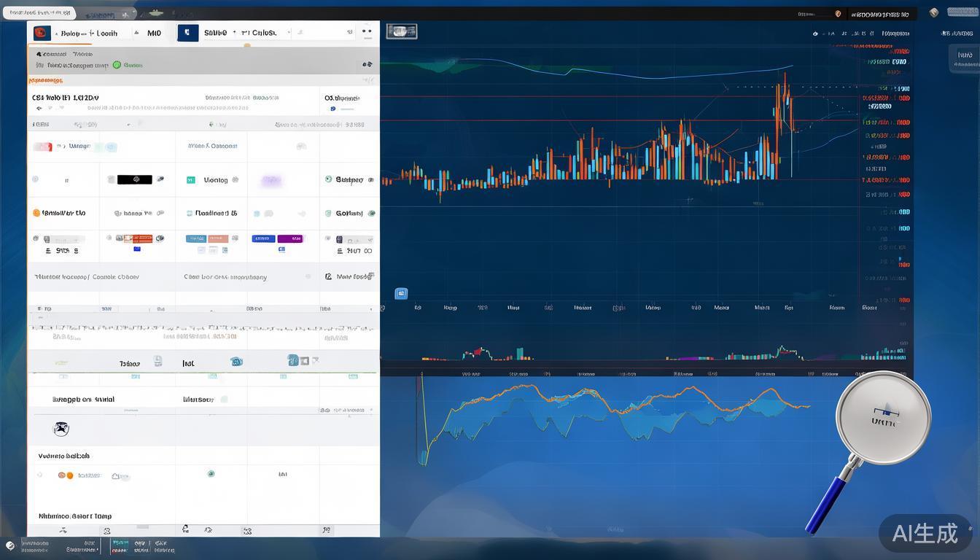Open the ellipsis menu at the window top
980x560 pixels.
[367, 31]
